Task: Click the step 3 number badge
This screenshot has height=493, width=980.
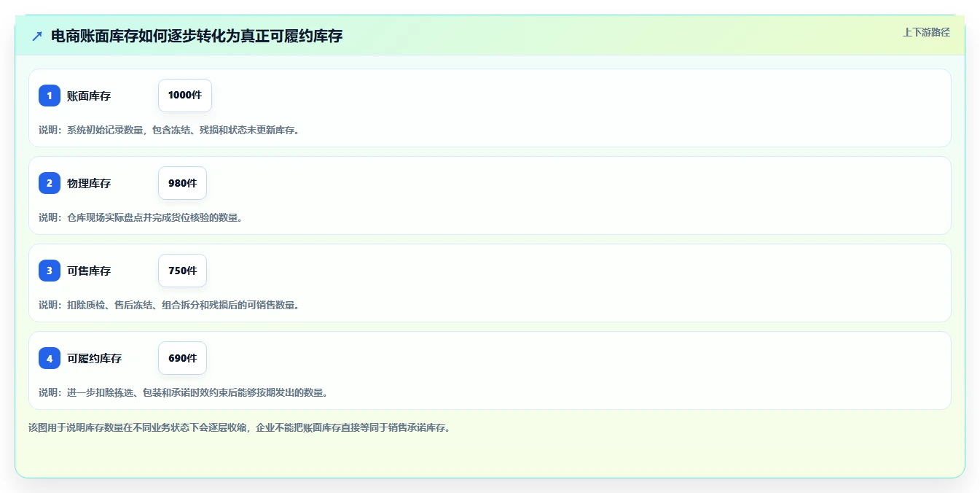Action: pyautogui.click(x=50, y=271)
